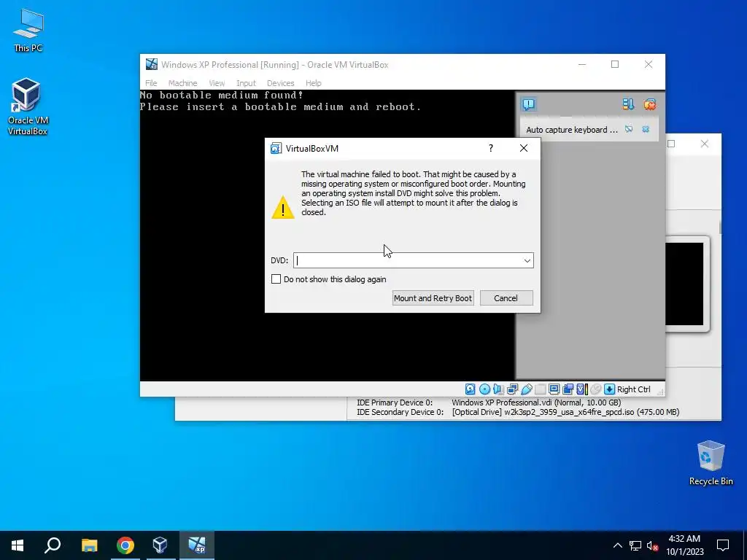Click the IDE Secondary Device 0 label
Viewport: 747px width, 560px height.
400,412
